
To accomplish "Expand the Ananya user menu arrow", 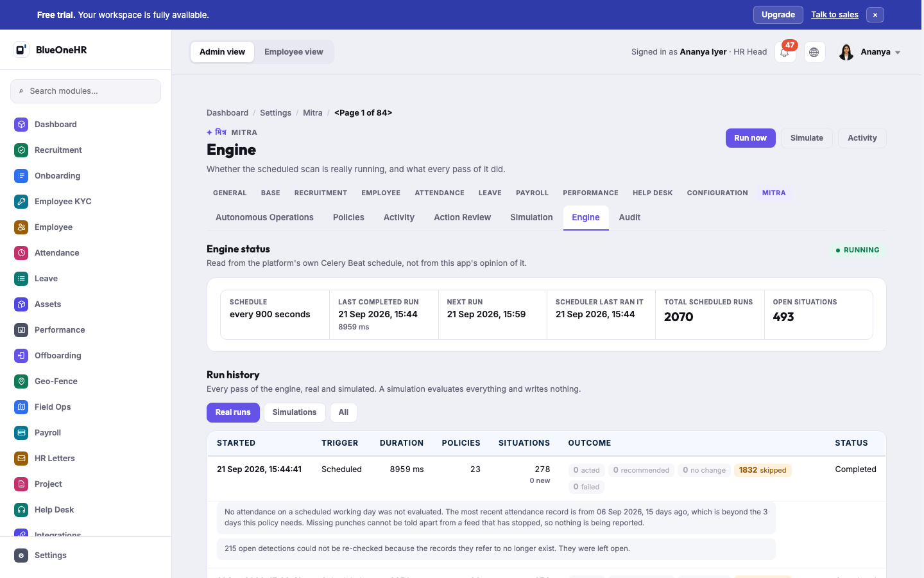I will [x=898, y=53].
